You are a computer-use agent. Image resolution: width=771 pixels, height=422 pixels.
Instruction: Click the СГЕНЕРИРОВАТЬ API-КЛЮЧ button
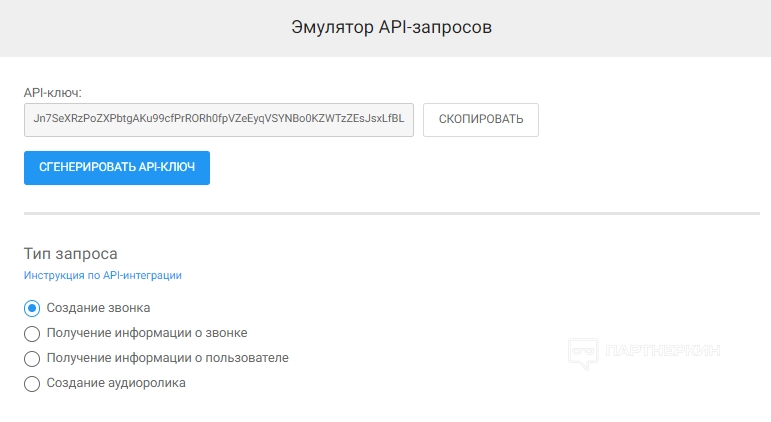tap(117, 168)
